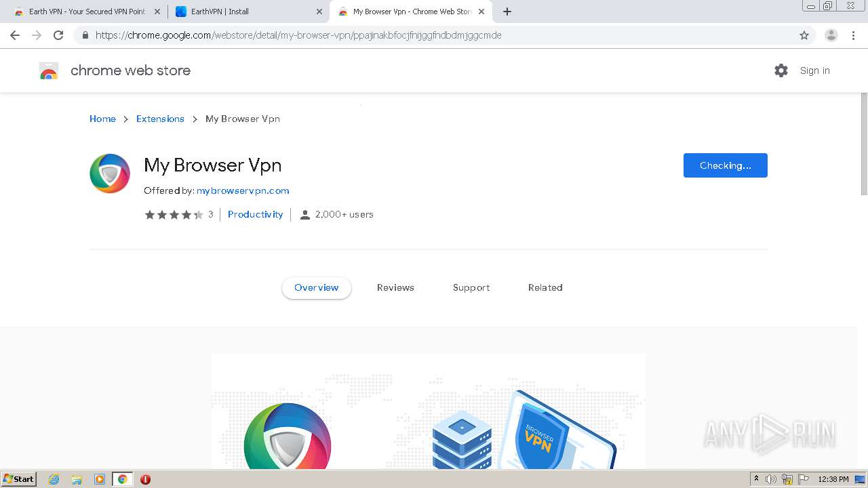Launch Internet Explorer from taskbar
Screen dimensions: 868x488
[54, 479]
